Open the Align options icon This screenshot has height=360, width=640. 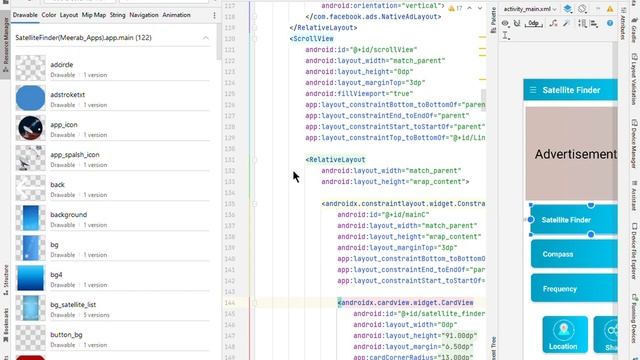pyautogui.click(x=594, y=23)
